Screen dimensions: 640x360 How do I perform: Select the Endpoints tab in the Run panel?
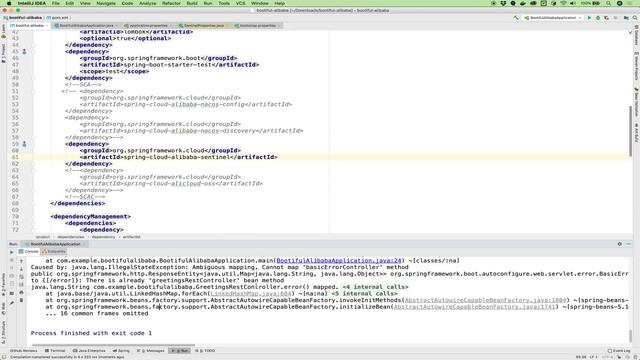[x=54, y=251]
